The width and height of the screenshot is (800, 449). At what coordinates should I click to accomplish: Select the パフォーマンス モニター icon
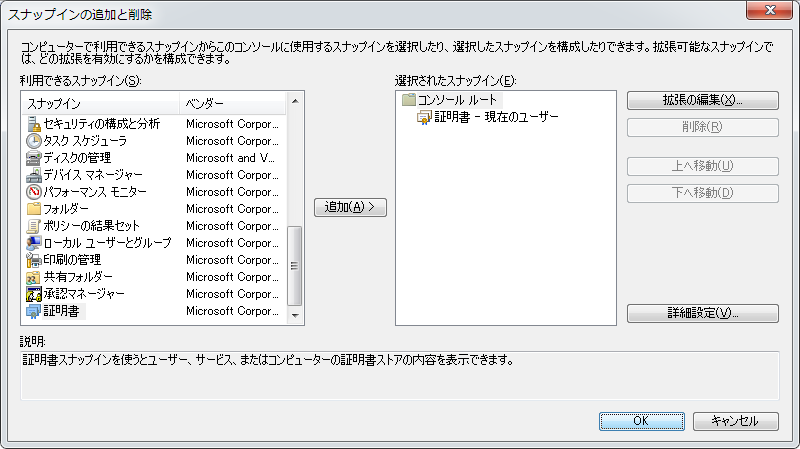[34, 192]
